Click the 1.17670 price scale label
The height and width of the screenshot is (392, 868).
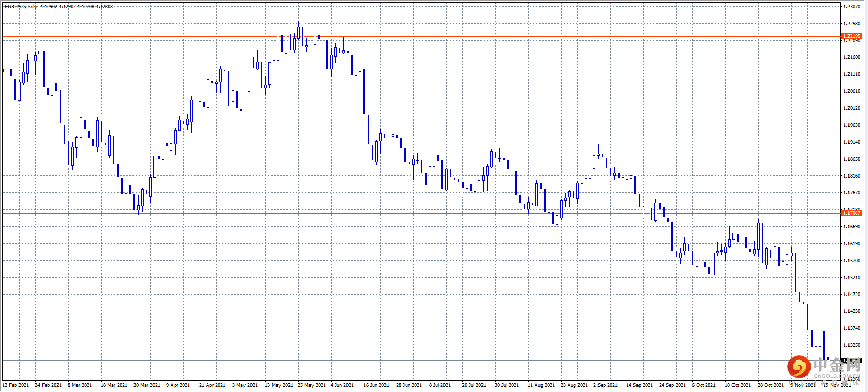852,193
